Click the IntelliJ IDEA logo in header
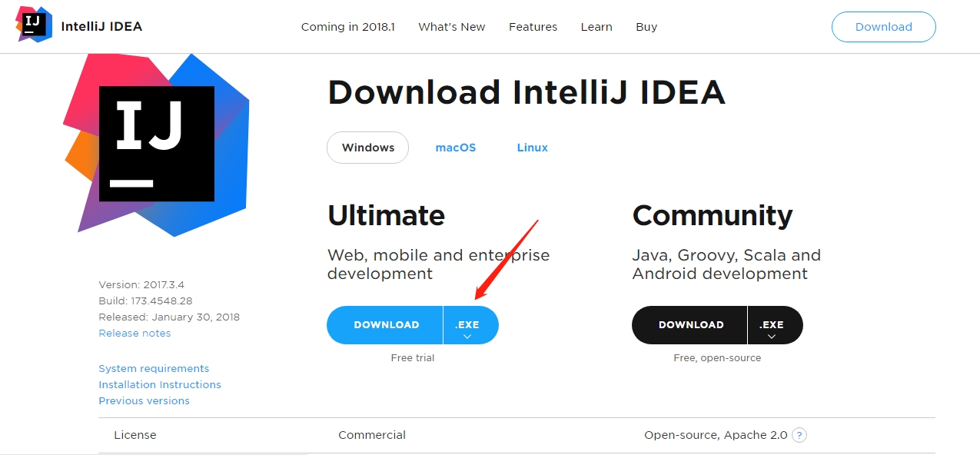 coord(35,25)
